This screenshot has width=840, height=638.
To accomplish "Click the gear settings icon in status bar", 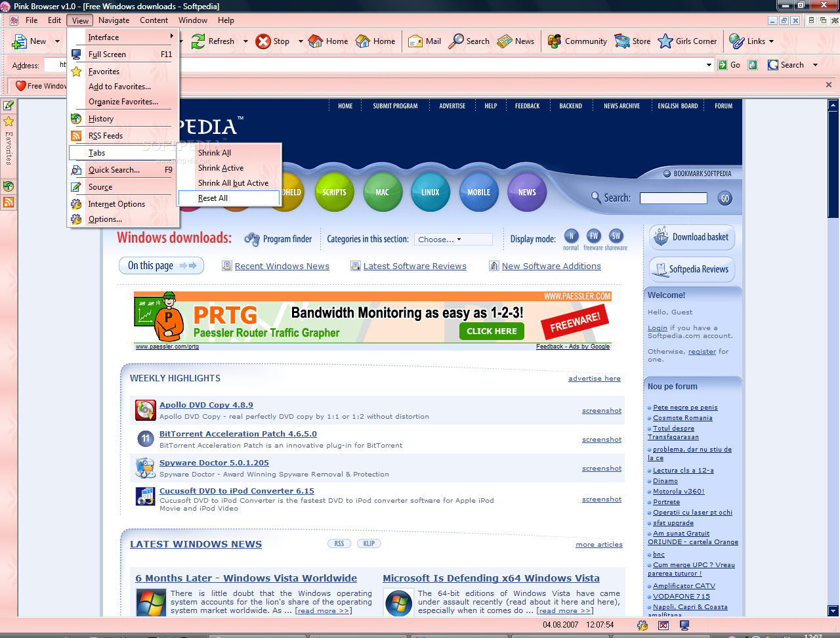I will [x=642, y=626].
